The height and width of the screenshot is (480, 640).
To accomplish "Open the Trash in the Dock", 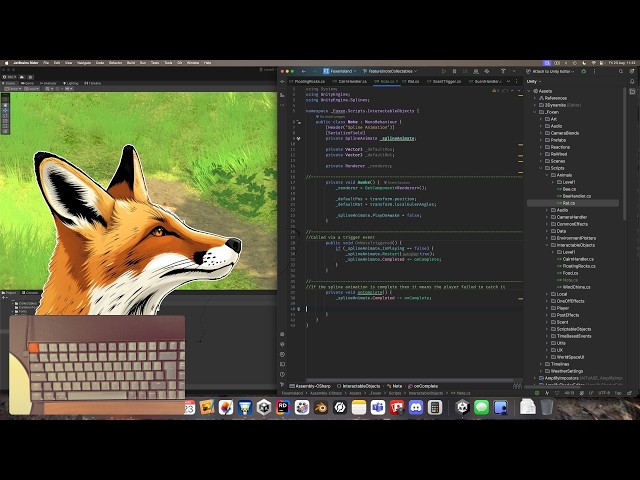I will [547, 407].
